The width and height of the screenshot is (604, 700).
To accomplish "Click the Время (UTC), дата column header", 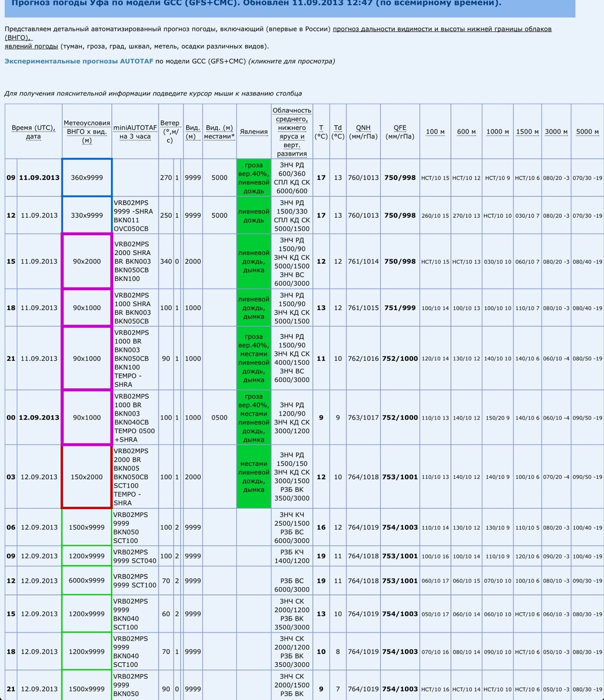I will tap(33, 132).
